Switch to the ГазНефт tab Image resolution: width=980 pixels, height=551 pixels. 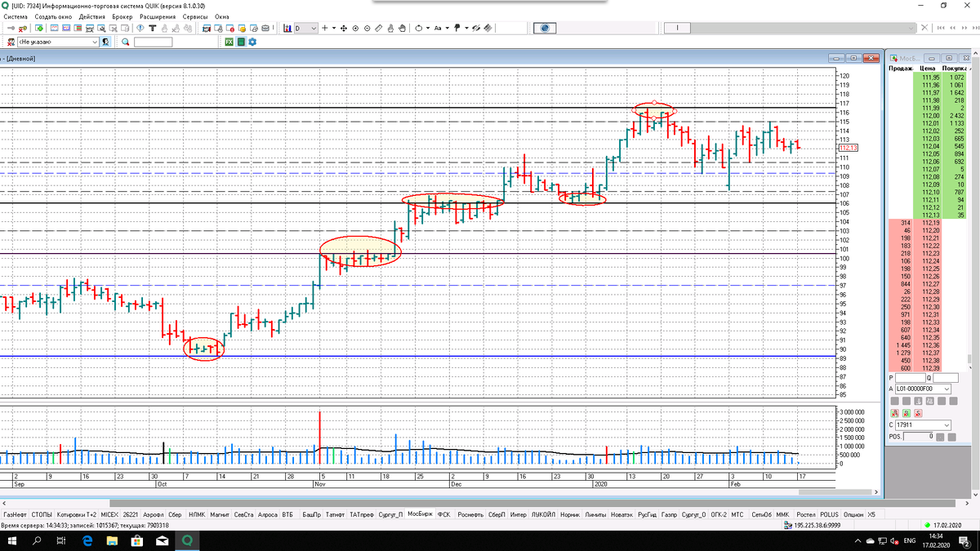tap(15, 514)
